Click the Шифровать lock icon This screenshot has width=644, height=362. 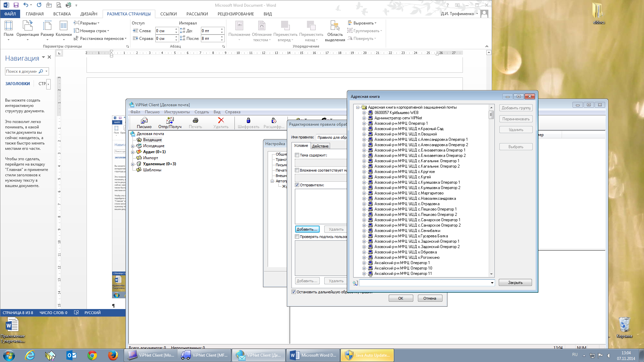[248, 120]
